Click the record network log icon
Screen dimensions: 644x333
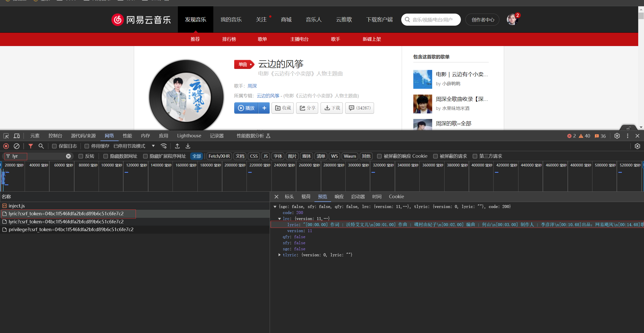[6, 146]
